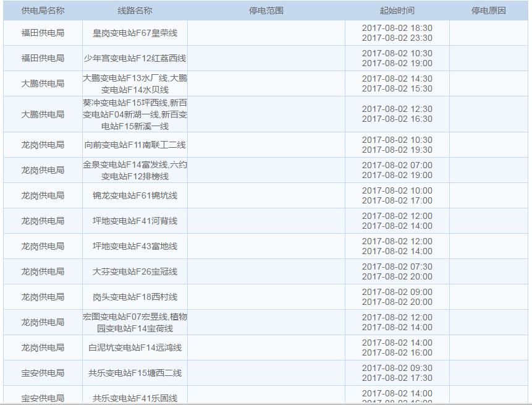Select start time 2017-08-02 09:30
532x405 pixels.
click(397, 368)
